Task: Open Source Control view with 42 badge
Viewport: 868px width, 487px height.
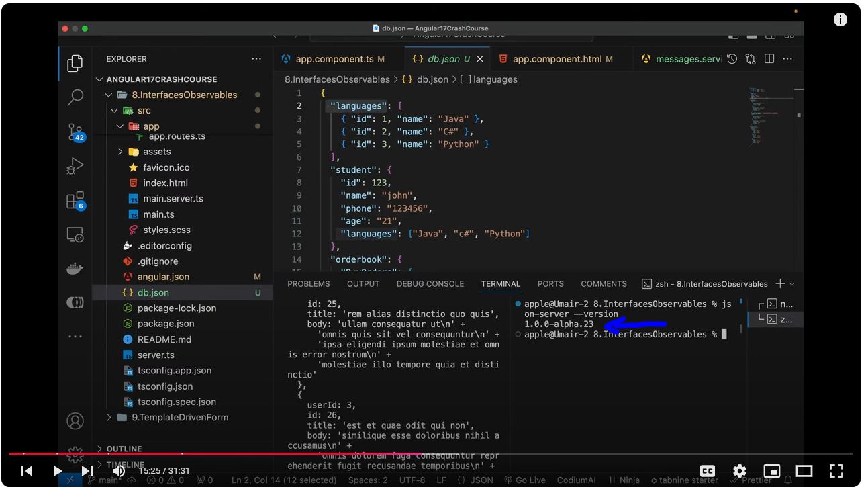Action: coord(75,132)
